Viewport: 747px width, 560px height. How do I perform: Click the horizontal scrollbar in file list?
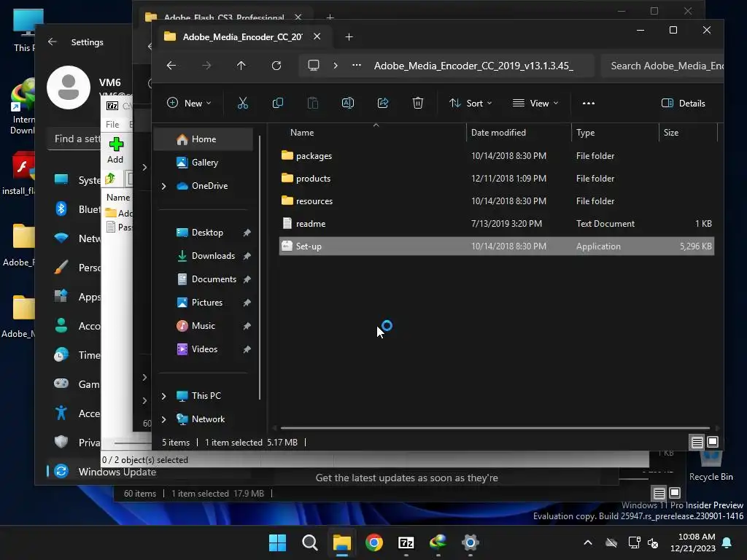(495, 427)
